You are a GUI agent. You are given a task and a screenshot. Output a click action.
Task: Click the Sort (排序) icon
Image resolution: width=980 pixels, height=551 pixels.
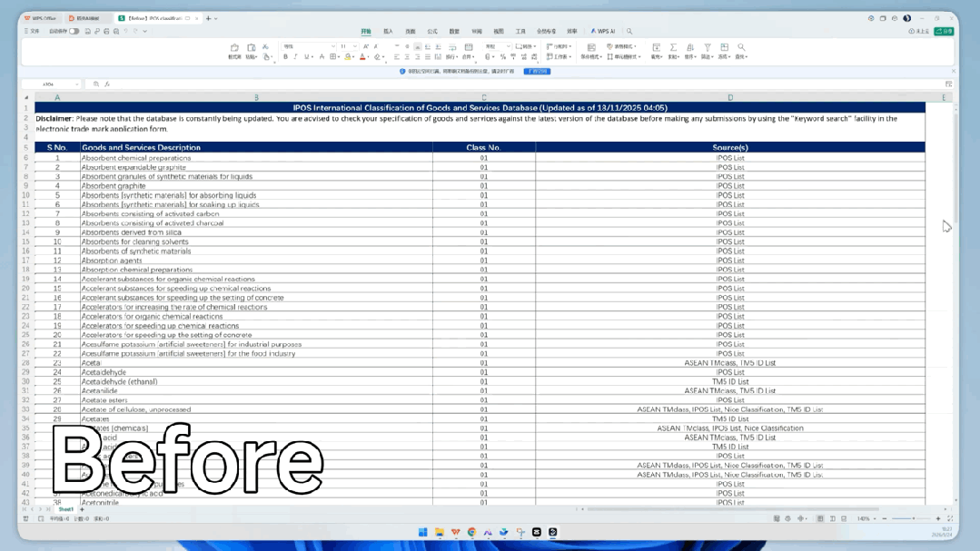[x=689, y=47]
